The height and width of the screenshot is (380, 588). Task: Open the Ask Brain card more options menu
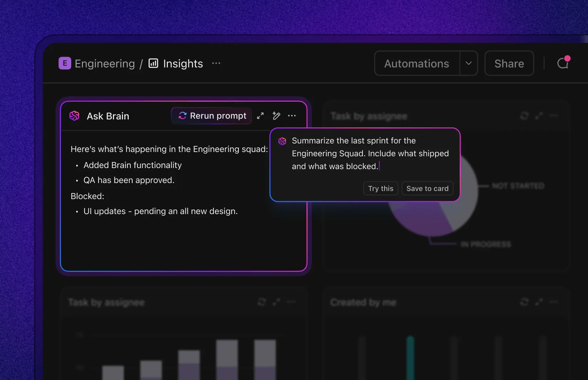tap(292, 116)
